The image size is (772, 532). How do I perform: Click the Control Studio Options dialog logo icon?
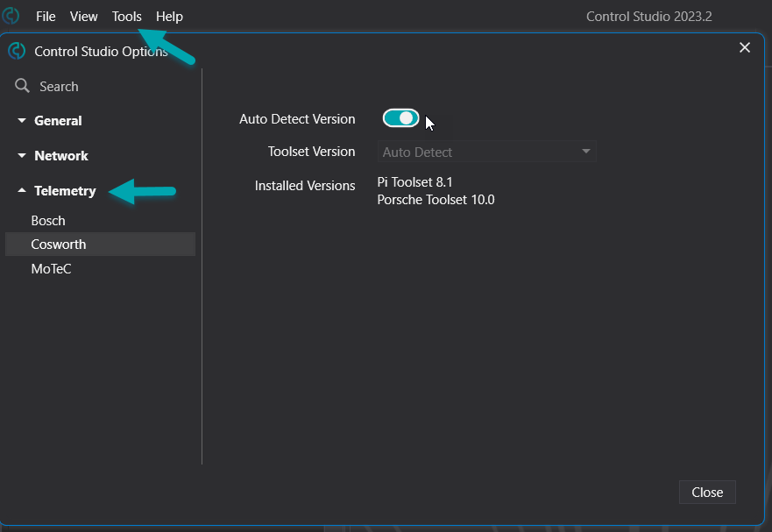[x=17, y=51]
